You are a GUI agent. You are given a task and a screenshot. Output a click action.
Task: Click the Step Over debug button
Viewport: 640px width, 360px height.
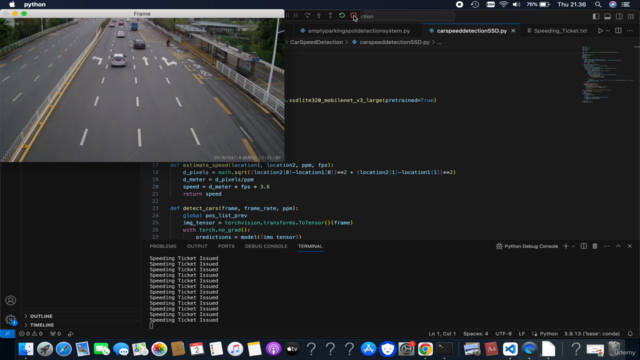(x=307, y=16)
